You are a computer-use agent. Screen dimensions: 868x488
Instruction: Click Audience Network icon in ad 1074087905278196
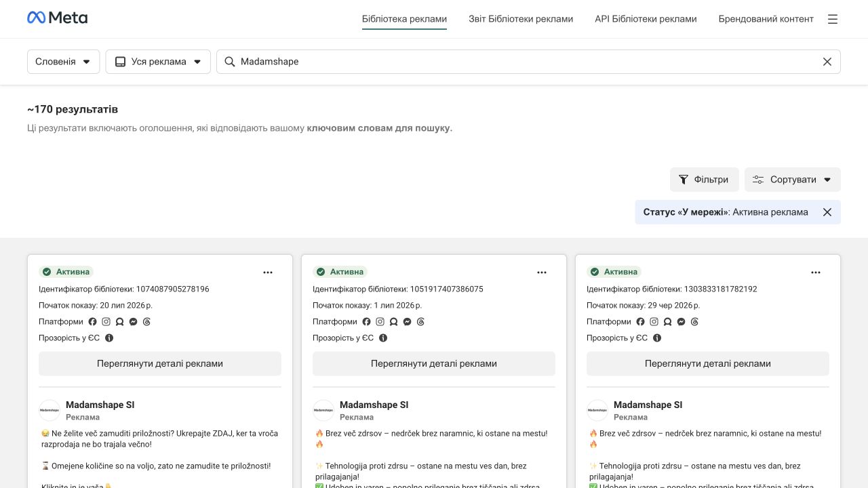point(120,322)
